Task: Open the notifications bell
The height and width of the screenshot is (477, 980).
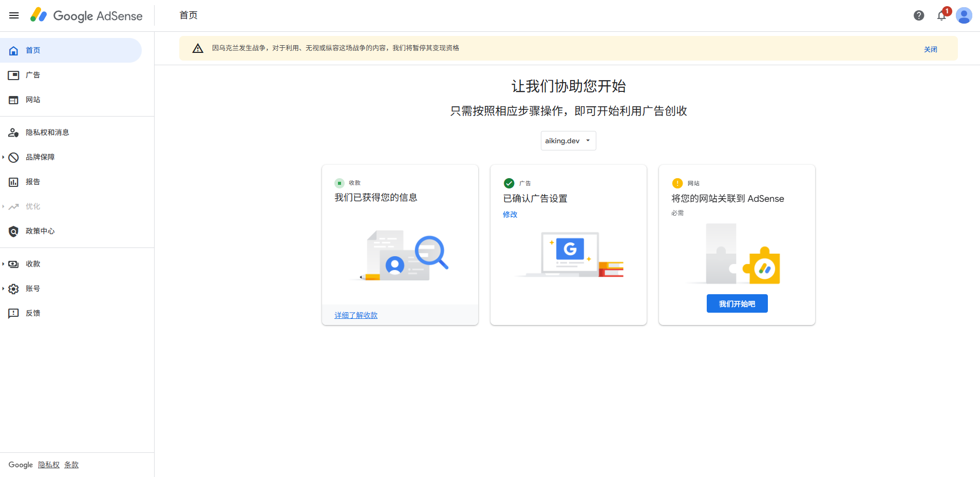Action: (x=942, y=15)
